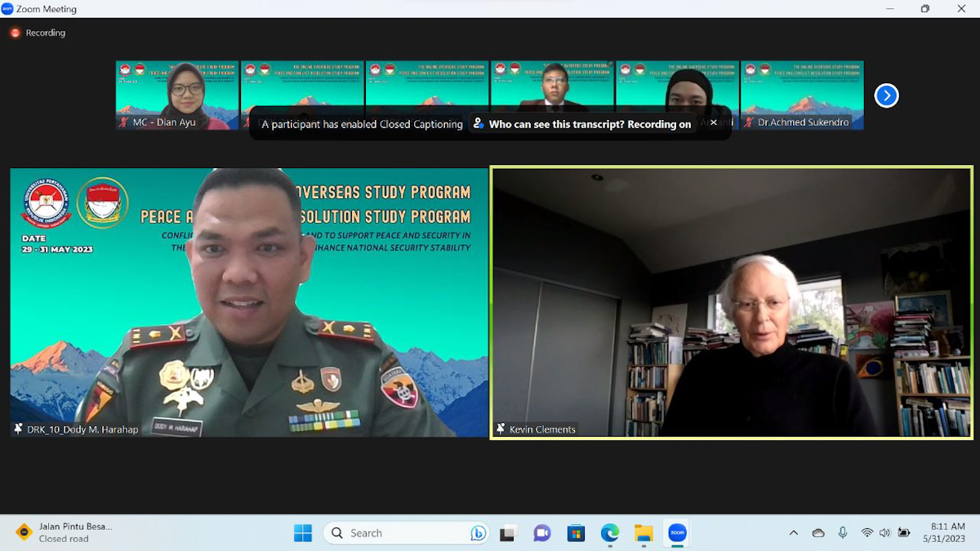Minimize the Zoom Meeting window

click(889, 9)
